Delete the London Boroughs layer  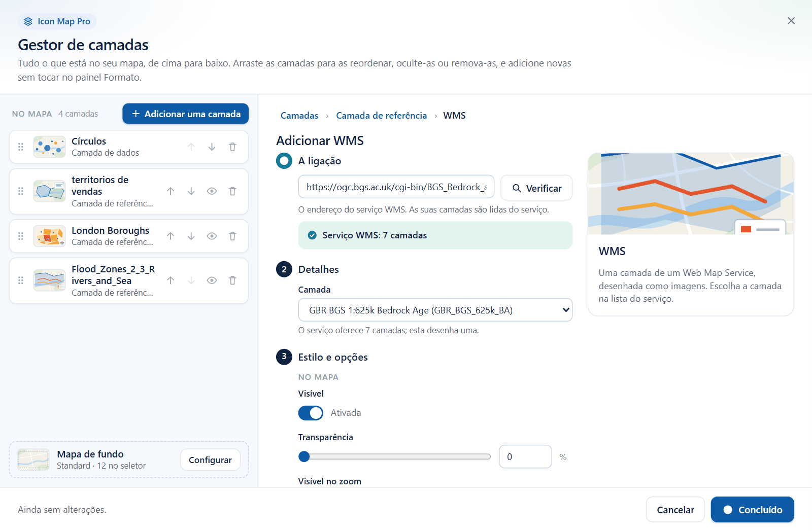232,236
